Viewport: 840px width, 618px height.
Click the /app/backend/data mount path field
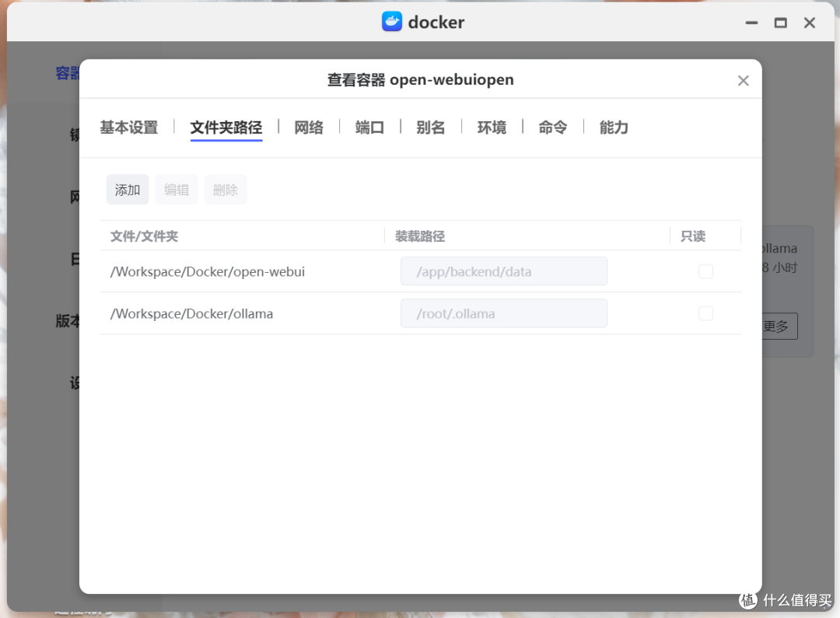[503, 271]
